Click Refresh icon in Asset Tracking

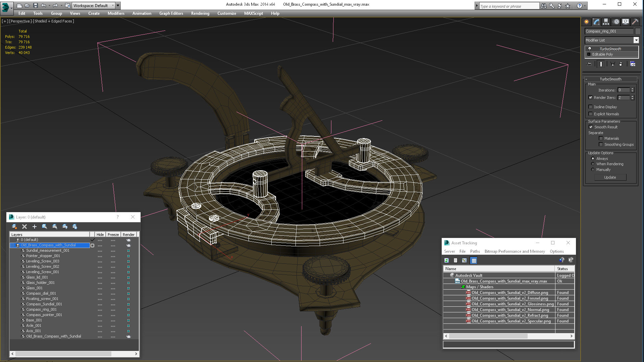coord(446,260)
